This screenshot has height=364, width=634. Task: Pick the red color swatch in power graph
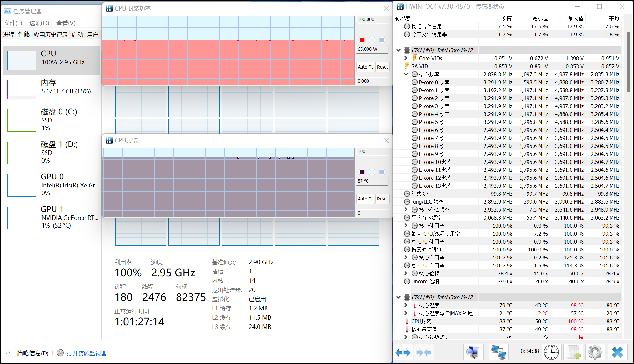coord(362,40)
